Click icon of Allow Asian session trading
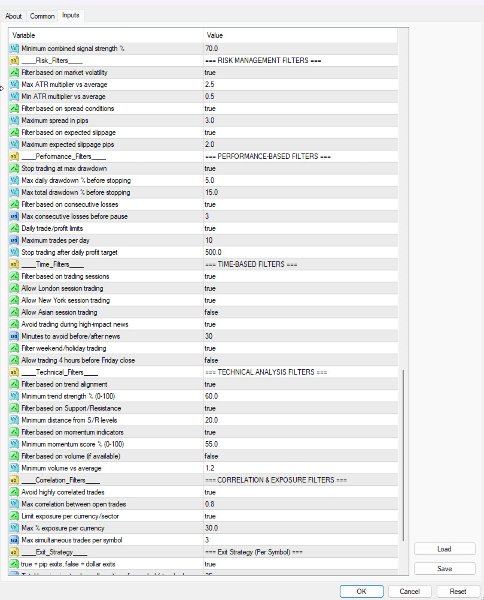The height and width of the screenshot is (600, 484). (x=14, y=312)
